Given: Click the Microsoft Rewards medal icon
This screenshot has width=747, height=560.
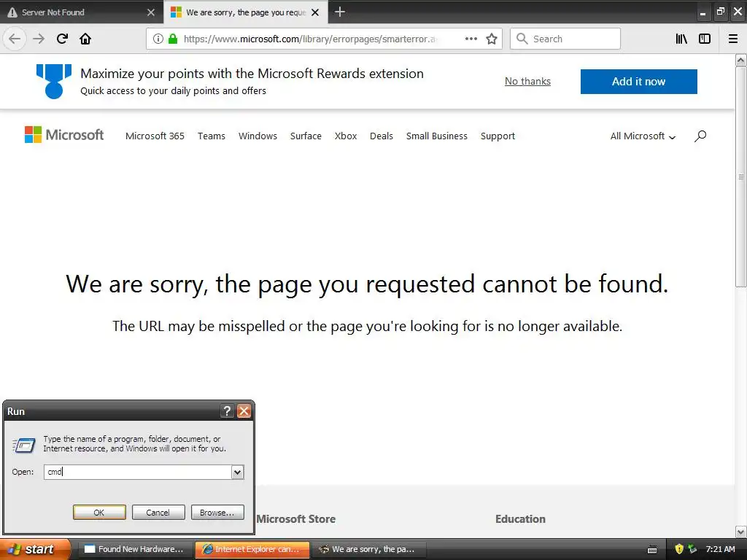Looking at the screenshot, I should tap(54, 82).
